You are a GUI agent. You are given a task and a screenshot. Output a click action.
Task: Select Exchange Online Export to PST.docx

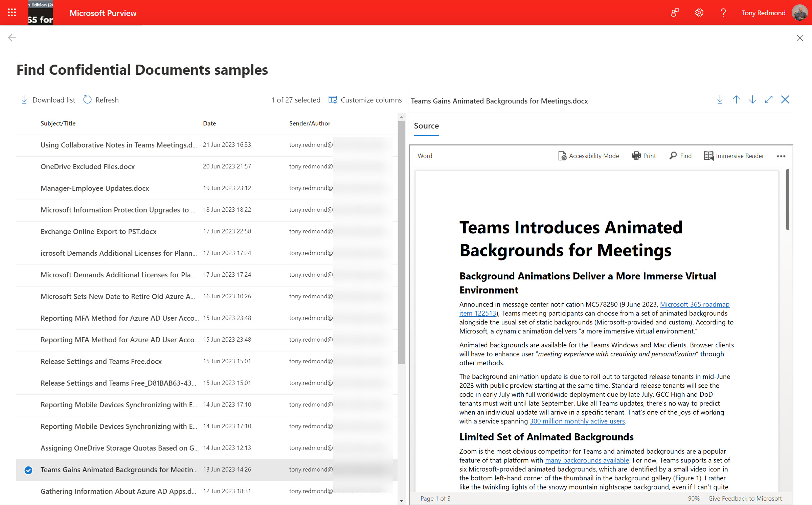pos(207,232)
